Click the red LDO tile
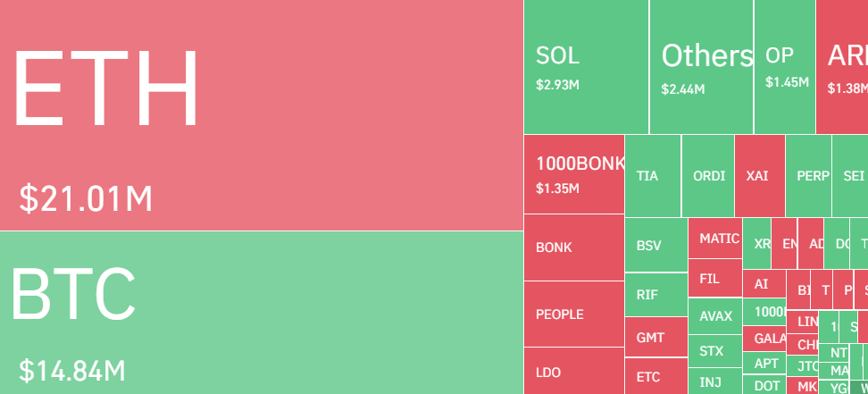Screen dimensions: 868x394 click(573, 371)
